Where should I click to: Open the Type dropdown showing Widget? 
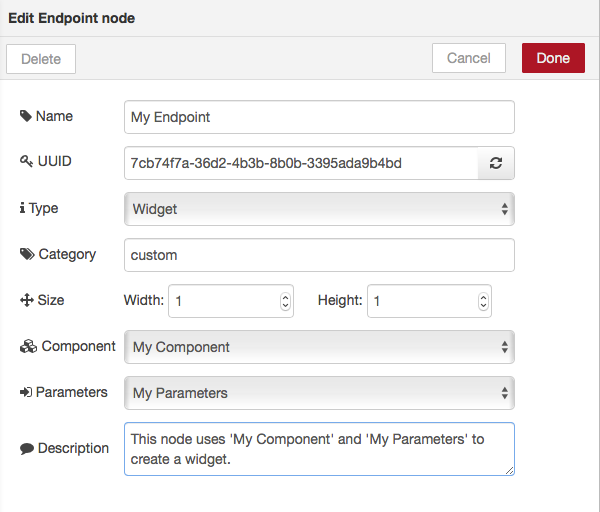pos(319,209)
